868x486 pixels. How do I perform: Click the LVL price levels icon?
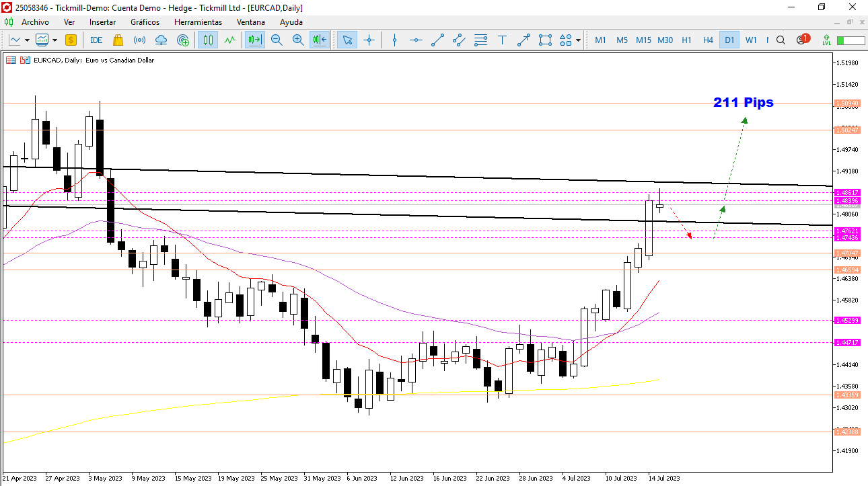coord(826,40)
